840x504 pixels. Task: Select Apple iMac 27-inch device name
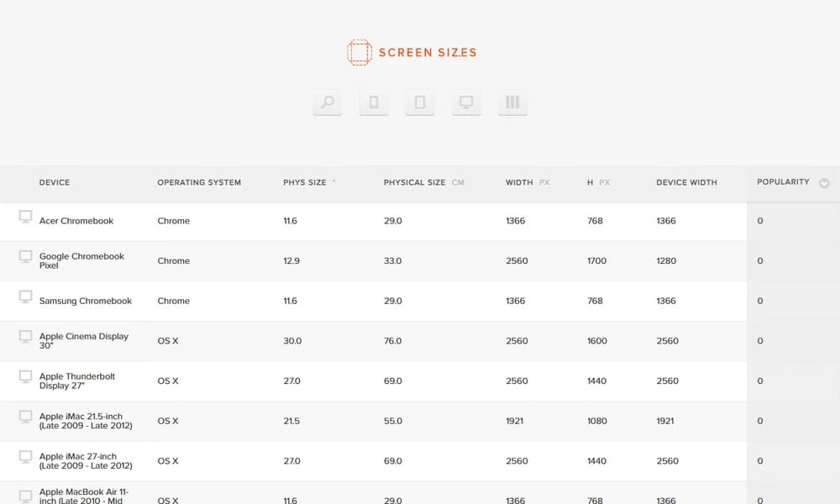[86, 460]
